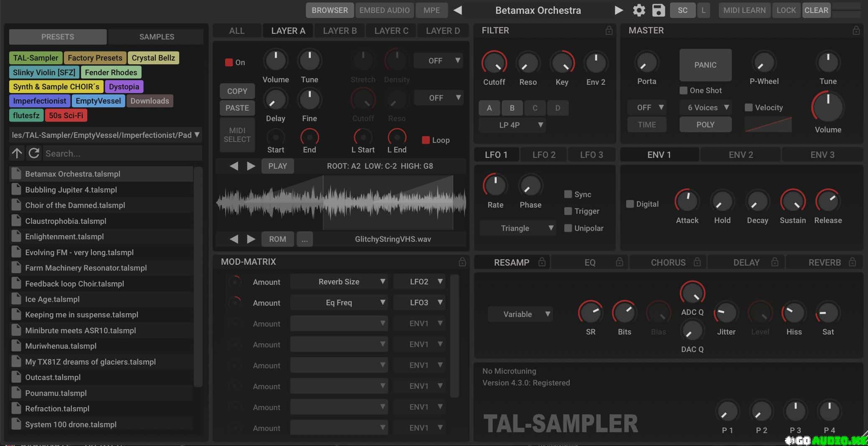Click the Master Volume knob
The height and width of the screenshot is (446, 868).
tap(827, 107)
